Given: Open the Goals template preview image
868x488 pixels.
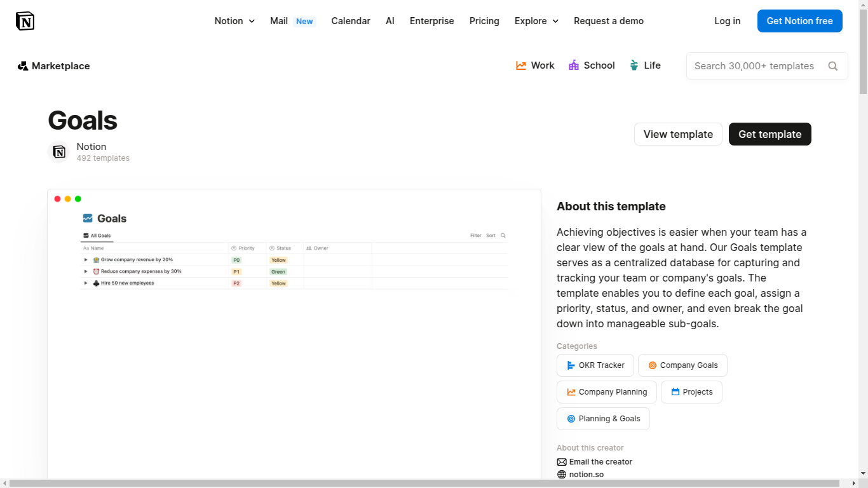Looking at the screenshot, I should (294, 334).
